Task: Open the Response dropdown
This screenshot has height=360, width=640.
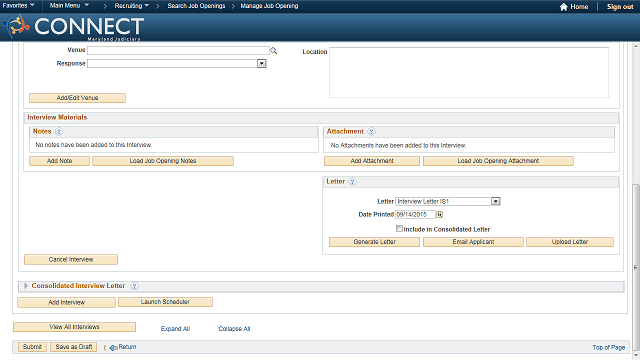Action: 262,64
